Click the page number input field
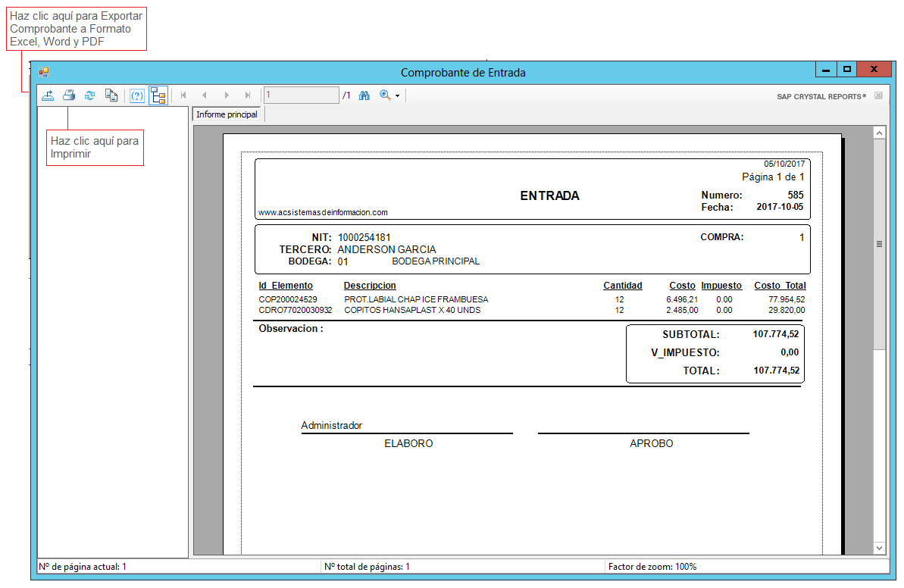The image size is (904, 588). click(301, 95)
